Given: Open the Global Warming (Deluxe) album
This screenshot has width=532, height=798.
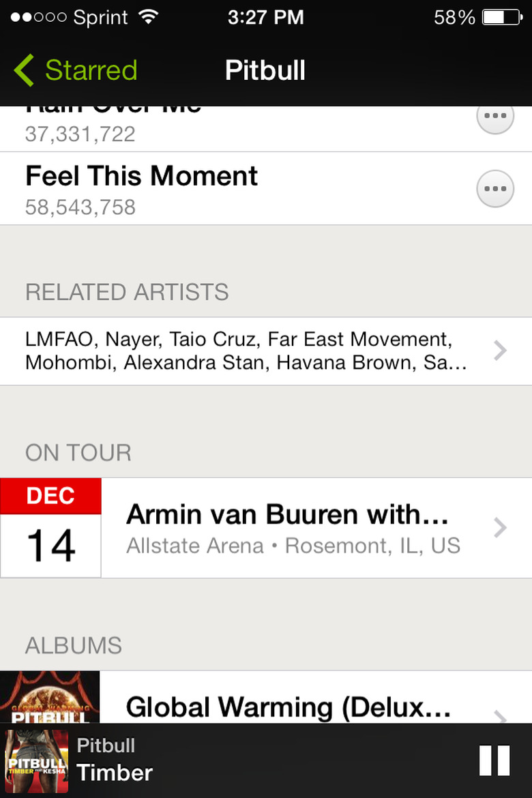Looking at the screenshot, I should tap(289, 707).
